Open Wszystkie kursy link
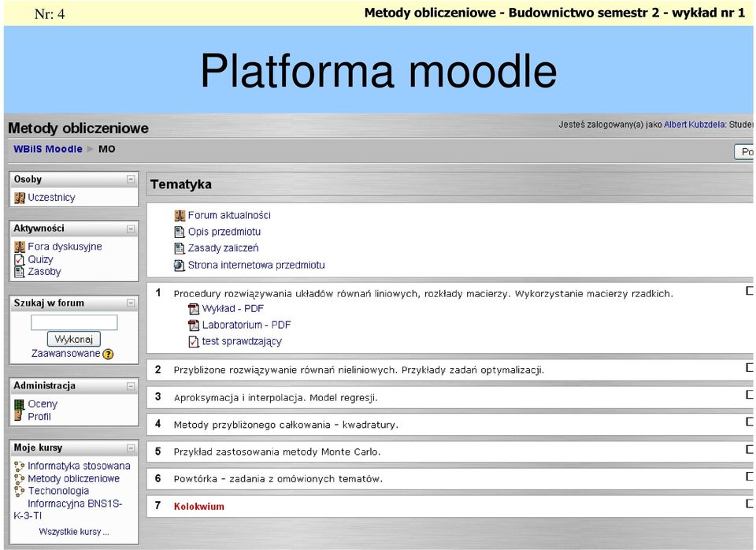This screenshot has width=756, height=550. (74, 532)
